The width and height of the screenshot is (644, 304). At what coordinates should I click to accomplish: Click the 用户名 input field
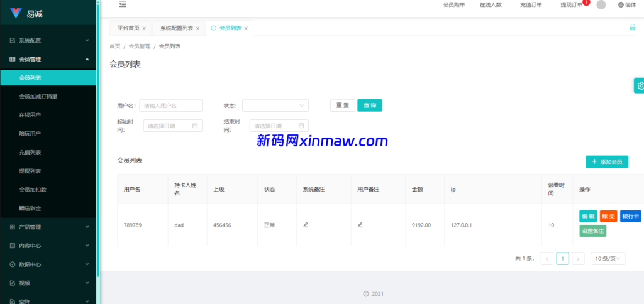(171, 106)
